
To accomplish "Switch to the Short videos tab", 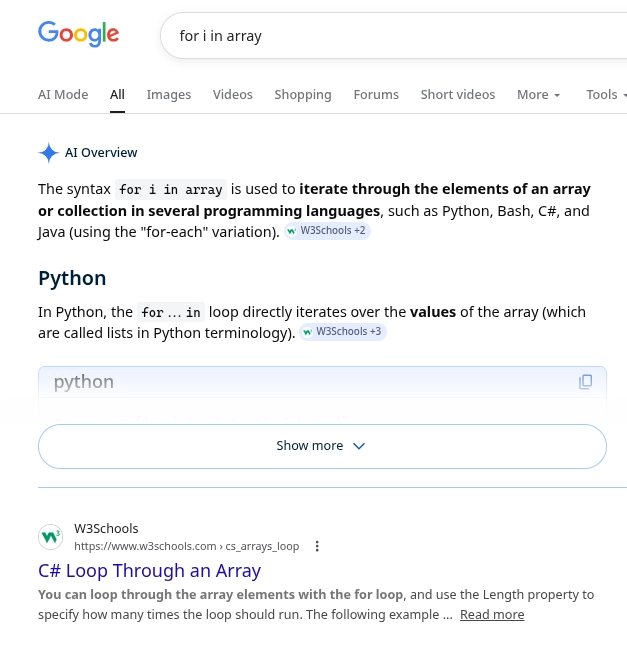I will pos(457,95).
